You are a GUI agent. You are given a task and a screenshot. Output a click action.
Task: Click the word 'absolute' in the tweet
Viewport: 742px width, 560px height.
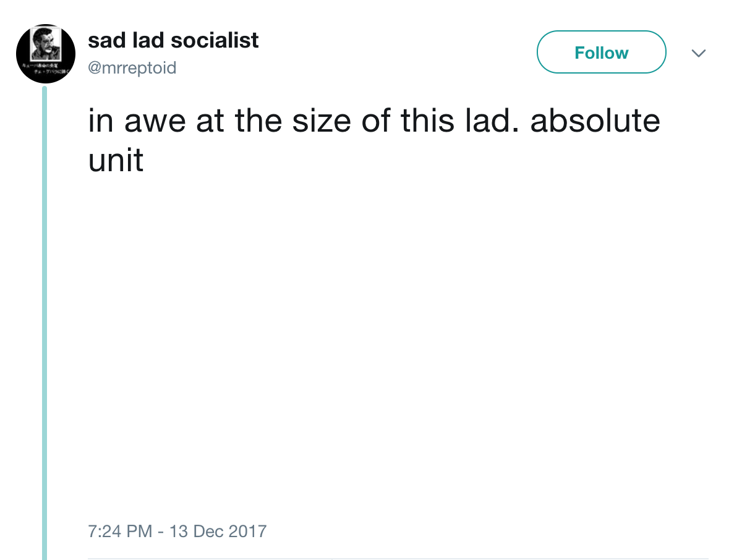(x=595, y=121)
